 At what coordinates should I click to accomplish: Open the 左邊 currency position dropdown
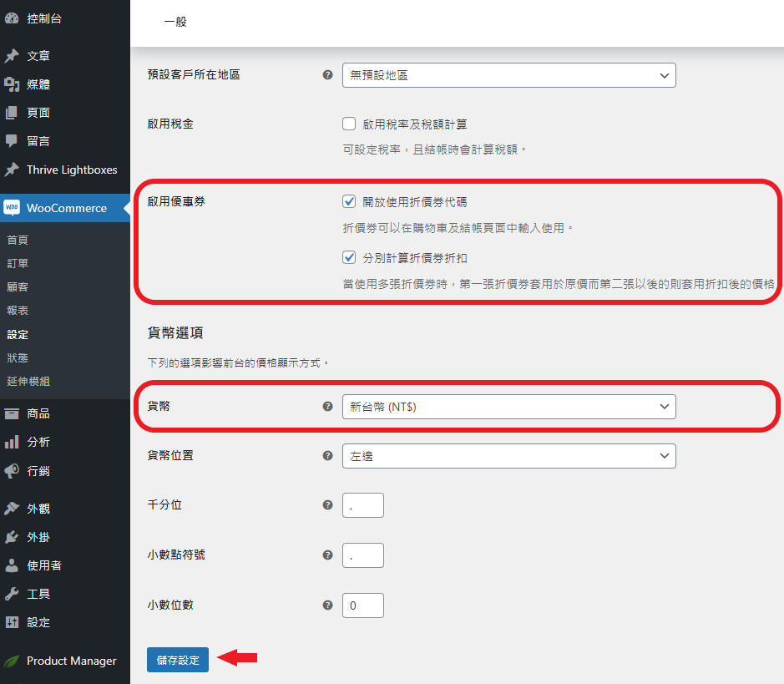(509, 455)
